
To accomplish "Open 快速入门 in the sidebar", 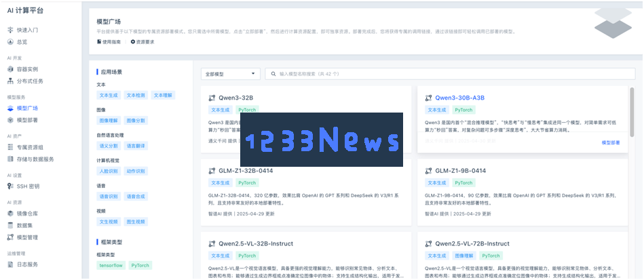I will click(28, 30).
